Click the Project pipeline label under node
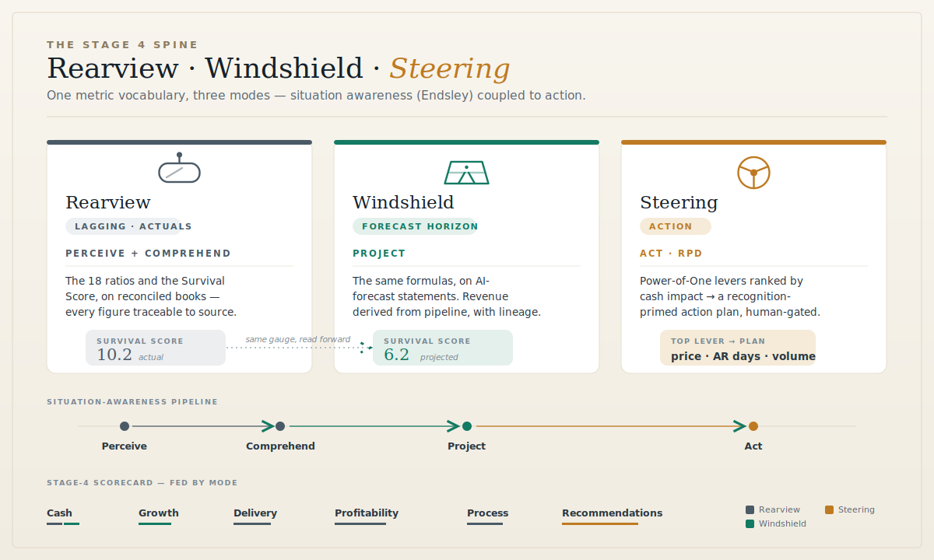934x560 pixels. tap(467, 446)
